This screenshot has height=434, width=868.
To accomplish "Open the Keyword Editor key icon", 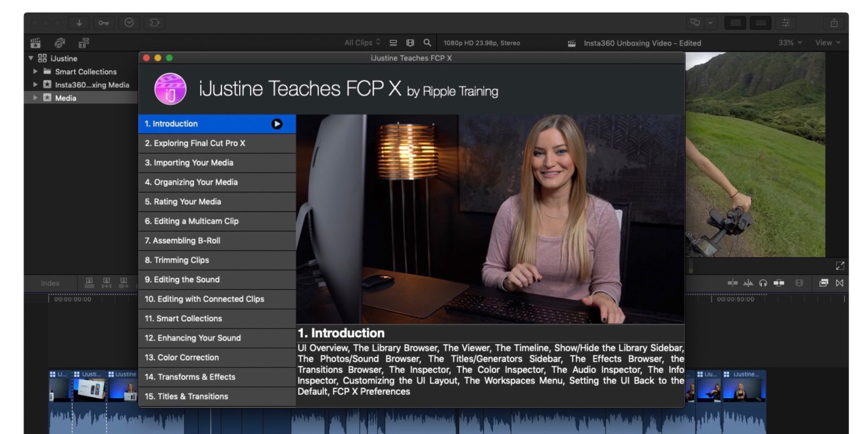I will pyautogui.click(x=104, y=23).
